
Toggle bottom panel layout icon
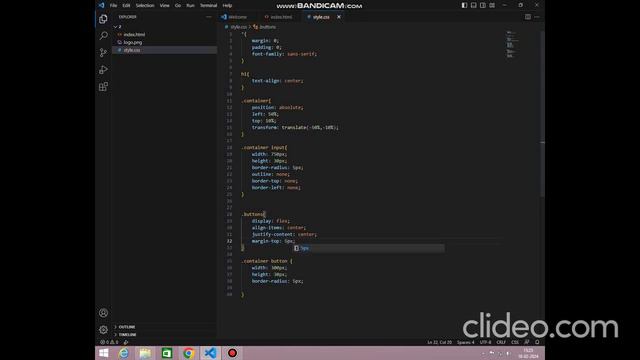tap(473, 5)
